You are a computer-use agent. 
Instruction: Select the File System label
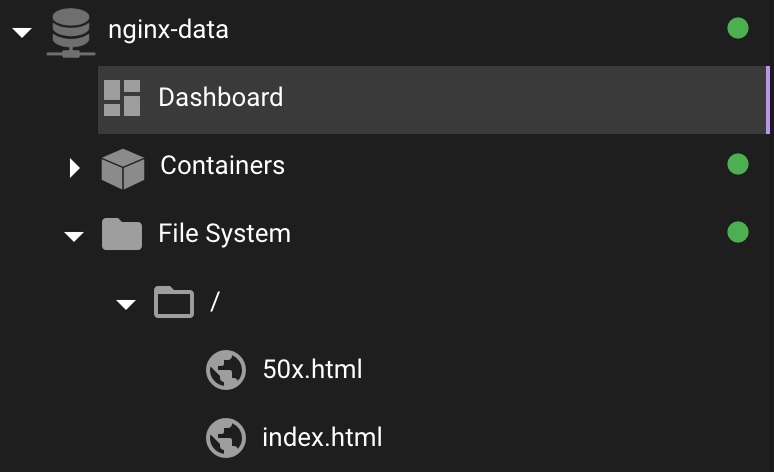tap(225, 234)
